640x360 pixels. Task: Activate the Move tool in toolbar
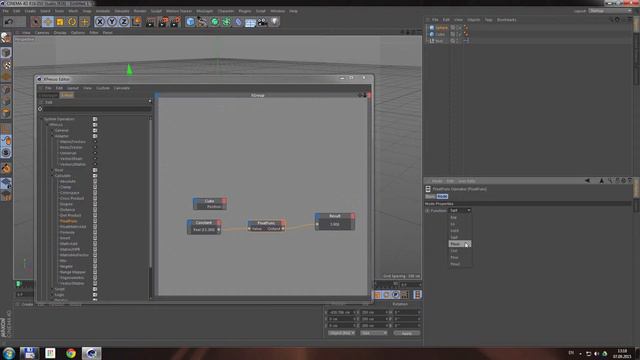pyautogui.click(x=48, y=21)
